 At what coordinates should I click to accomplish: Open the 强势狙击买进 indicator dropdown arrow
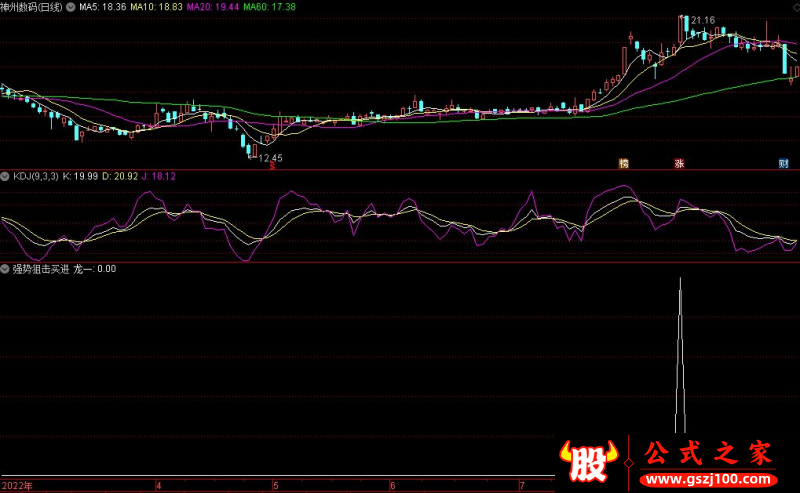point(5,269)
